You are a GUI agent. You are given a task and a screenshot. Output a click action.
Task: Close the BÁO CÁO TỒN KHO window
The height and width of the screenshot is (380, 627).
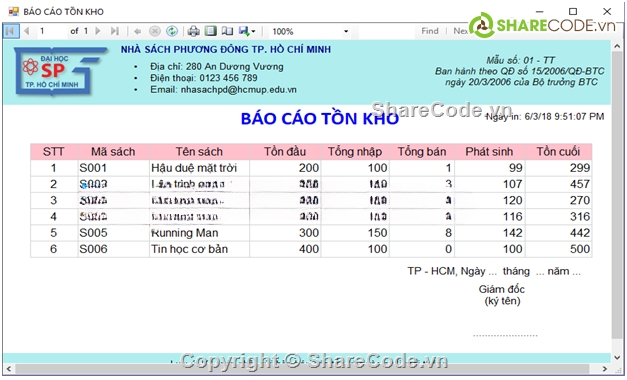(x=607, y=11)
